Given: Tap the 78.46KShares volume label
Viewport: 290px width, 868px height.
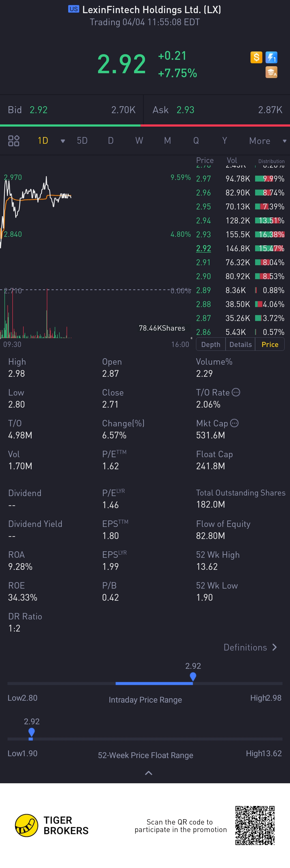Looking at the screenshot, I should point(162,328).
